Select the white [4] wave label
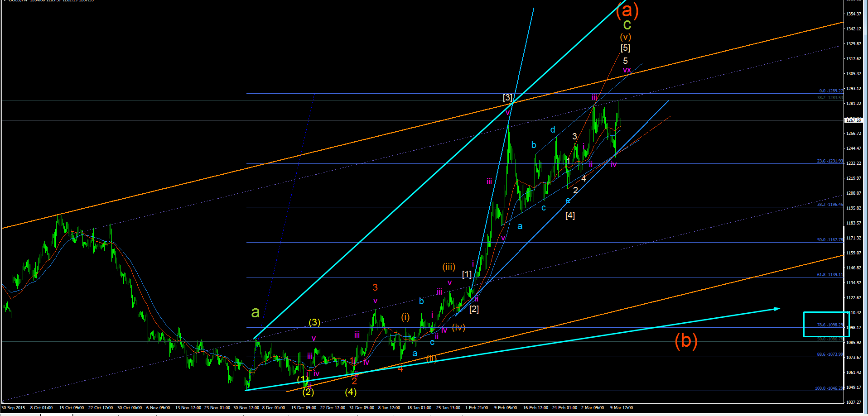The image size is (868, 416). pos(570,215)
